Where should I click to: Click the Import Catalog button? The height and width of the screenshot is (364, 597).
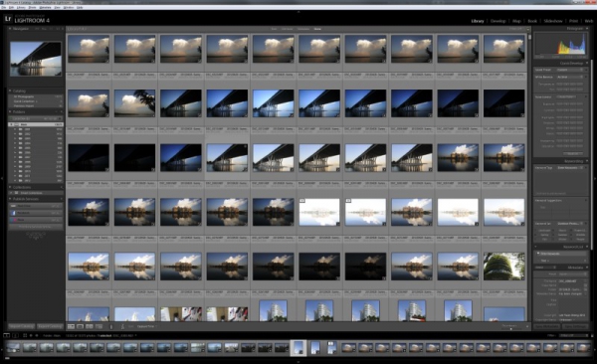tap(22, 326)
